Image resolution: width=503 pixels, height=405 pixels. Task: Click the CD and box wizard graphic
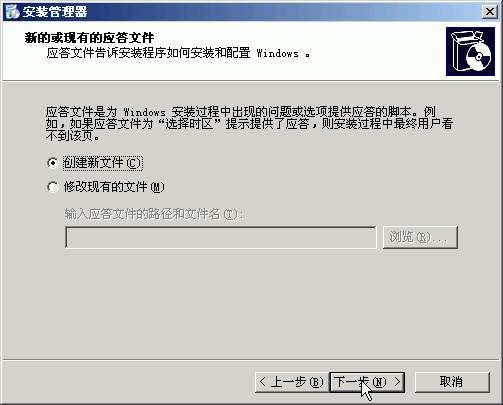pyautogui.click(x=470, y=51)
